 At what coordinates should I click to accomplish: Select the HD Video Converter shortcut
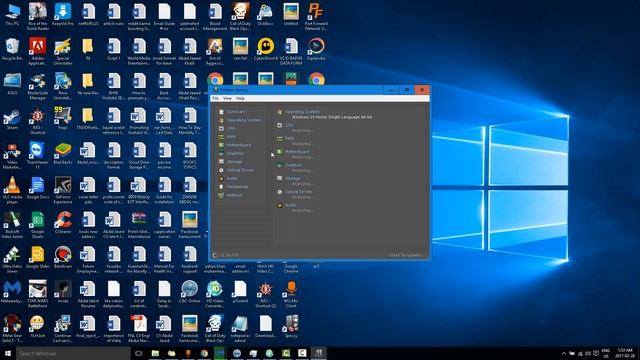point(215,294)
